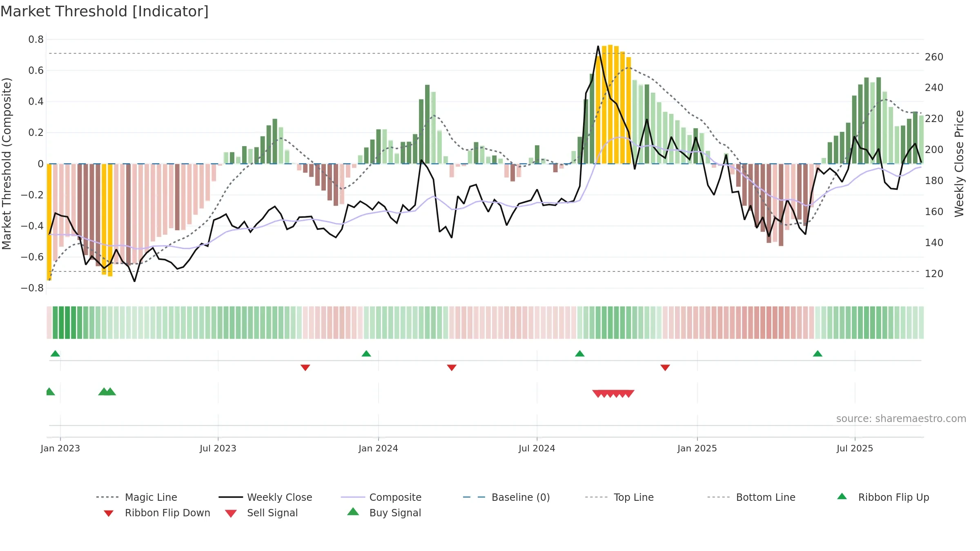Click the ribbon flip up marker before Jul 2025

(817, 353)
